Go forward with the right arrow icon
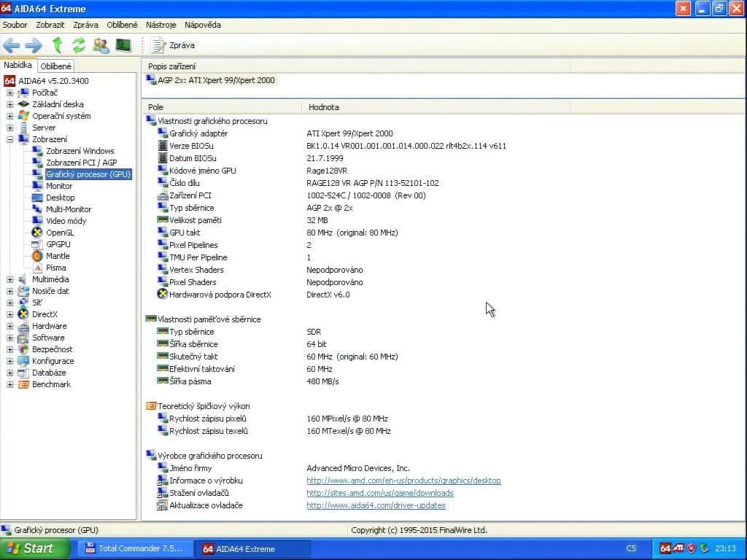 34,45
